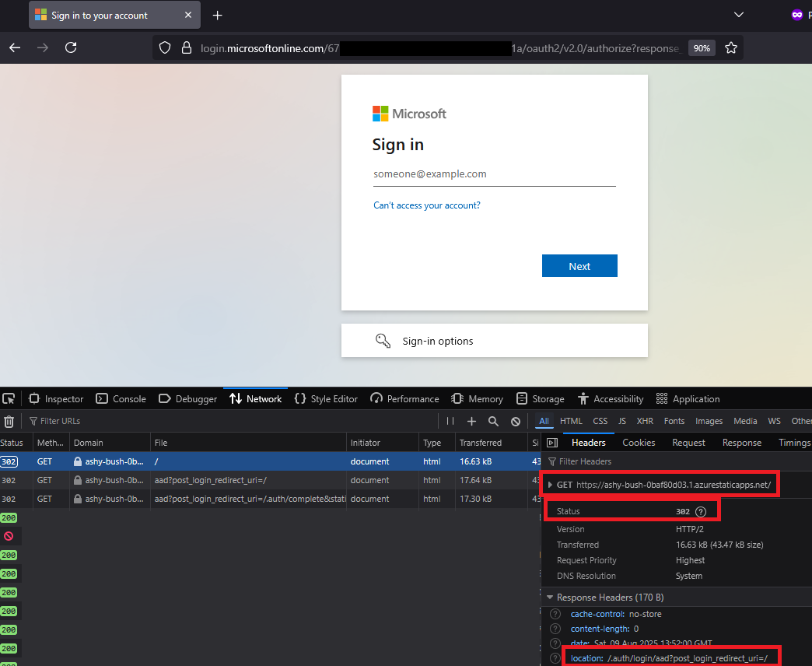Filter requests by XHR
Screen dimensions: 812x666
coord(645,421)
